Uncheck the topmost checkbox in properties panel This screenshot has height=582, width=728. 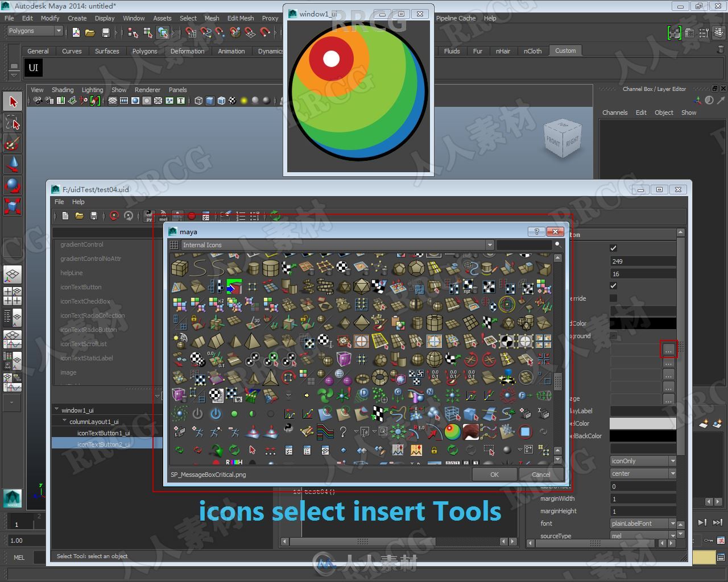click(613, 248)
